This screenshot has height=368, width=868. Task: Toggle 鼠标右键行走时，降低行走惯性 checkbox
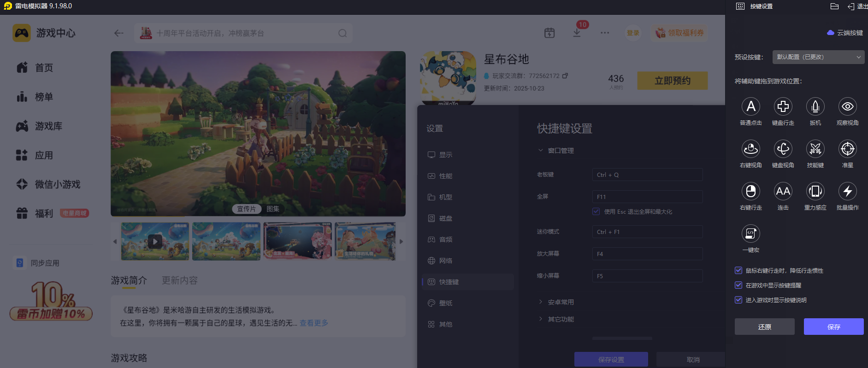738,270
